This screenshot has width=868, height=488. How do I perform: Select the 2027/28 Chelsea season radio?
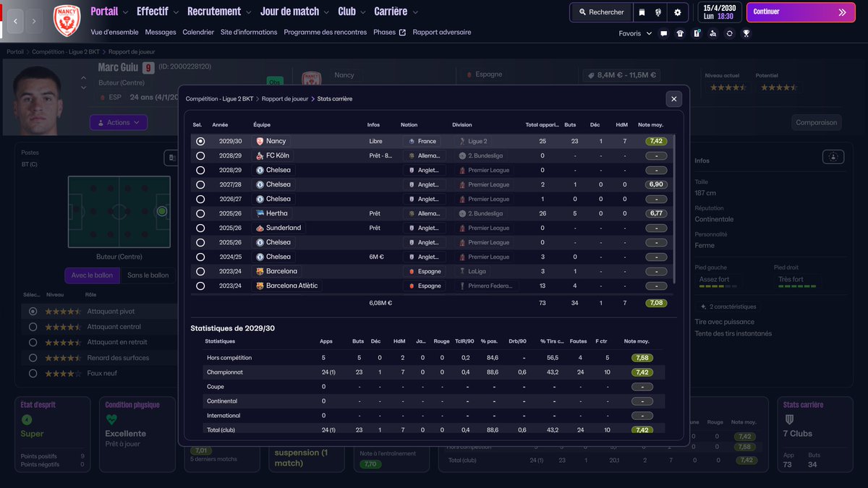pyautogui.click(x=200, y=184)
